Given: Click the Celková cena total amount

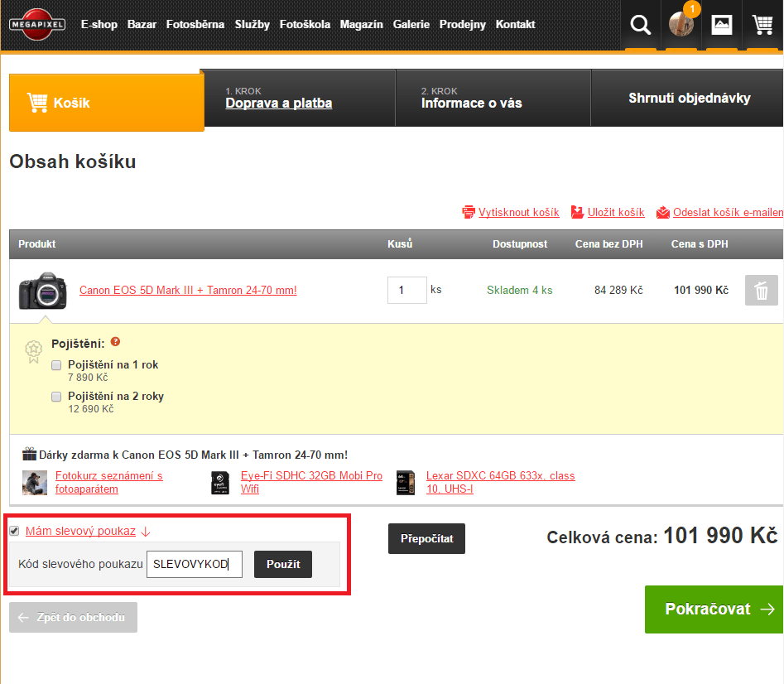Looking at the screenshot, I should (x=720, y=536).
